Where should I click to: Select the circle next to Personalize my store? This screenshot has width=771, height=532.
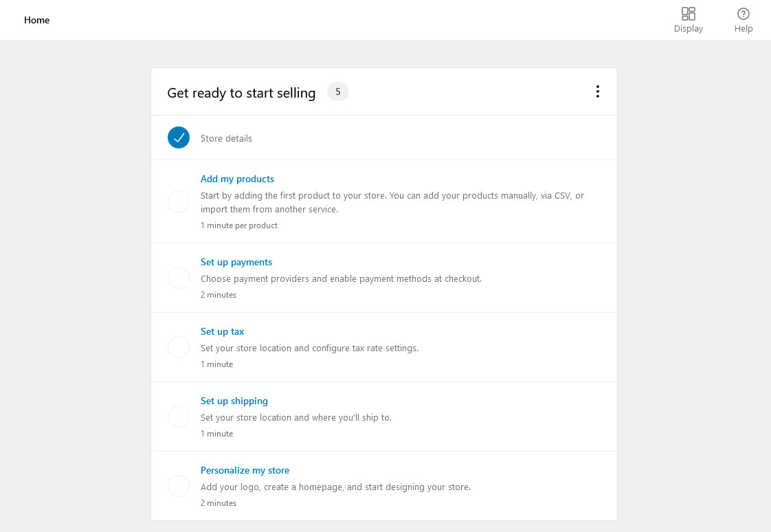(179, 486)
